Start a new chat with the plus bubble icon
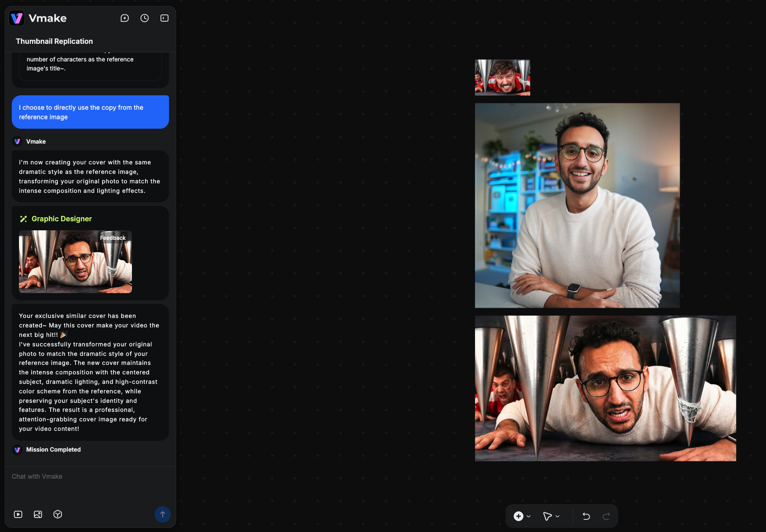 (x=125, y=18)
